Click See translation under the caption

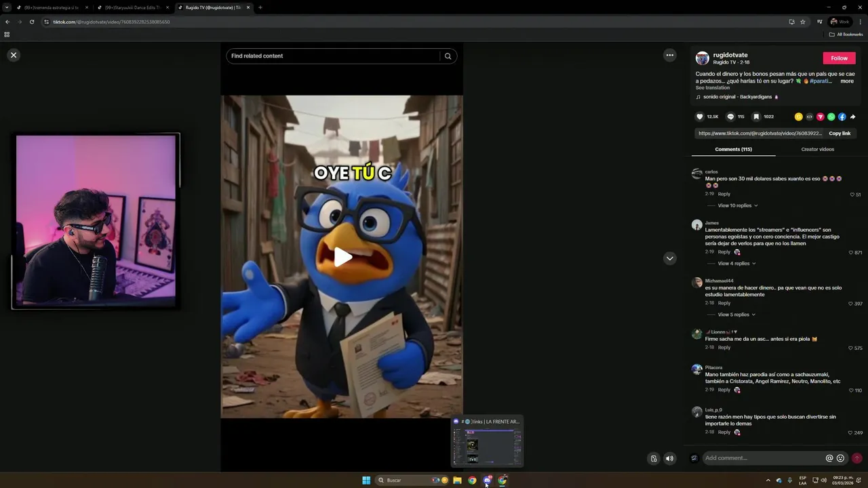pyautogui.click(x=712, y=87)
